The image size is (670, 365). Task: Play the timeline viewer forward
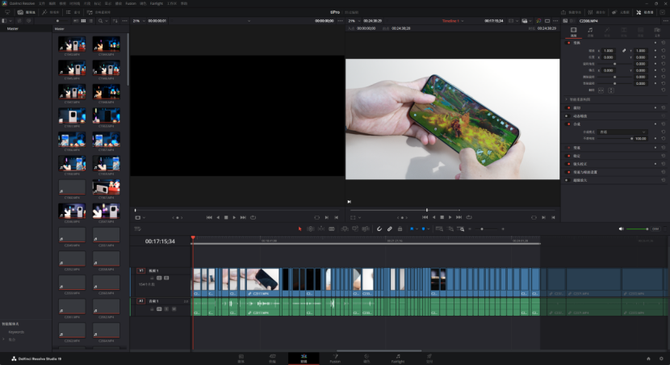450,217
